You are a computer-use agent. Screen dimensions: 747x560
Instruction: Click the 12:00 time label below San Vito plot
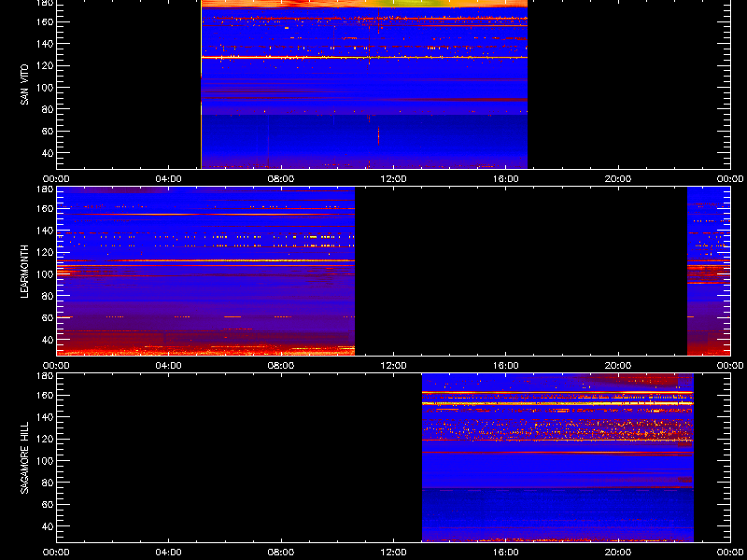(393, 179)
